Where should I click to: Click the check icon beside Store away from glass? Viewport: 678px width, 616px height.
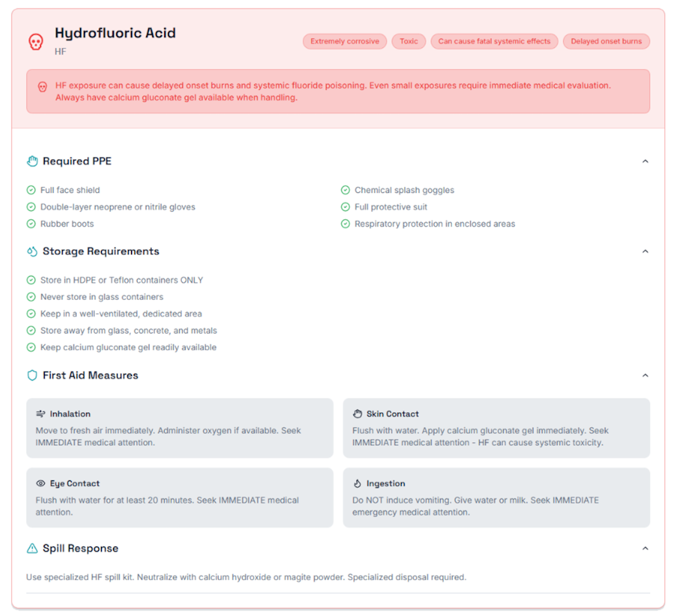(31, 331)
